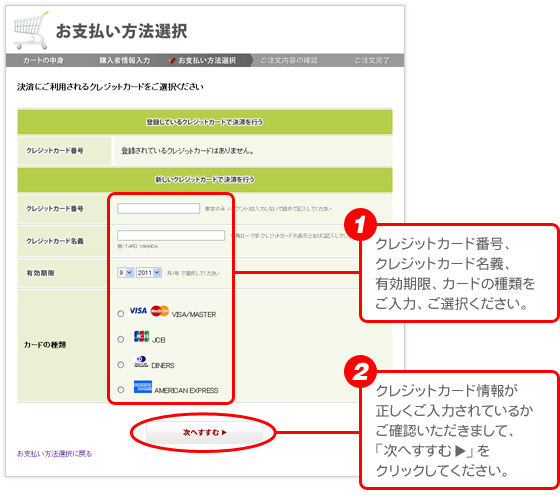Click the 次へすすむ button
Screen dimensions: 560x495
204,432
